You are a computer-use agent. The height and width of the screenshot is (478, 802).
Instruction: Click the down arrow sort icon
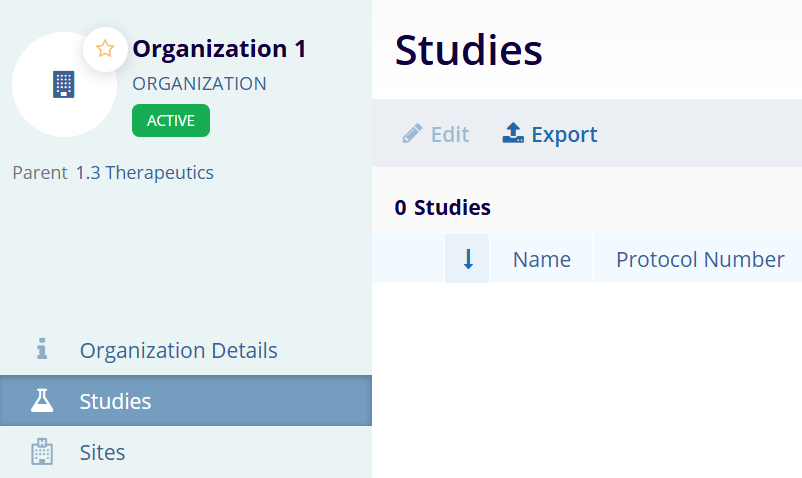(x=467, y=259)
